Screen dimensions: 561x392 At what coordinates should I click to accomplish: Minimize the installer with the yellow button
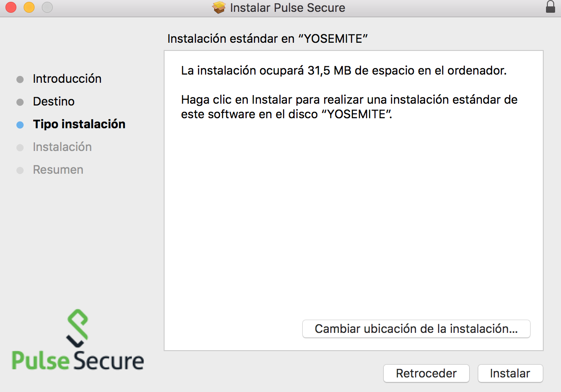pyautogui.click(x=29, y=8)
